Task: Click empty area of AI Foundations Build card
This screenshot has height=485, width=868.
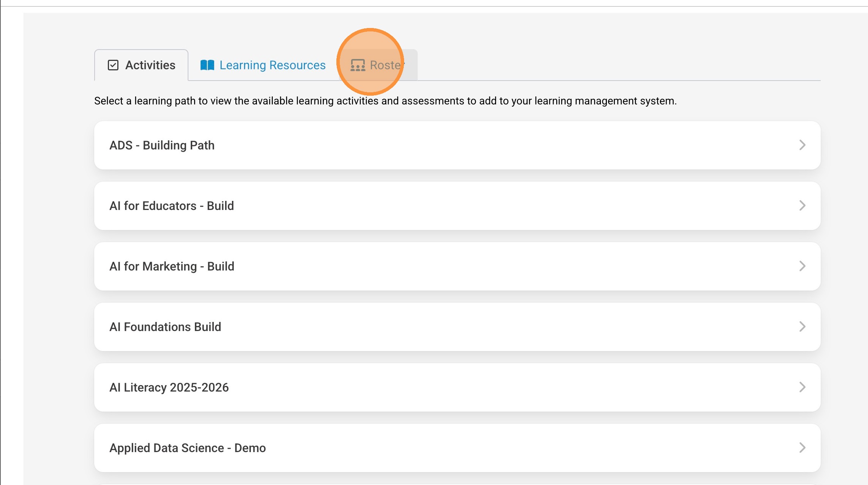Action: click(x=492, y=327)
